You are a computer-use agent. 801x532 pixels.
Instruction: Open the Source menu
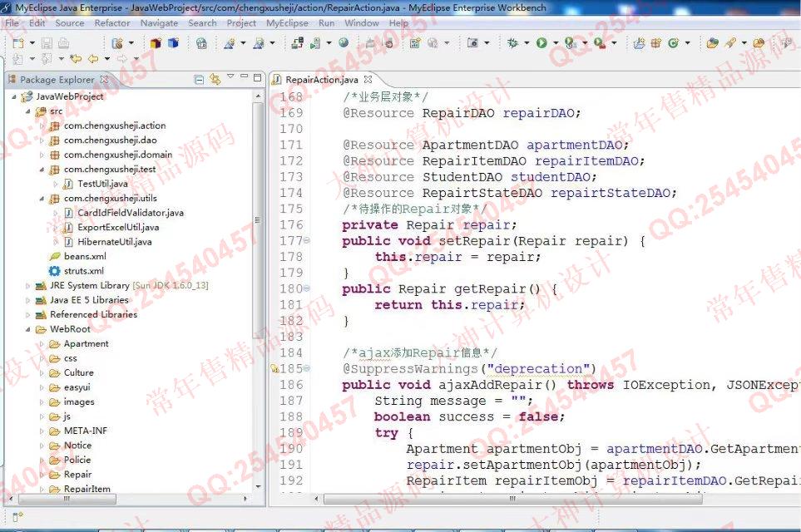tap(70, 23)
